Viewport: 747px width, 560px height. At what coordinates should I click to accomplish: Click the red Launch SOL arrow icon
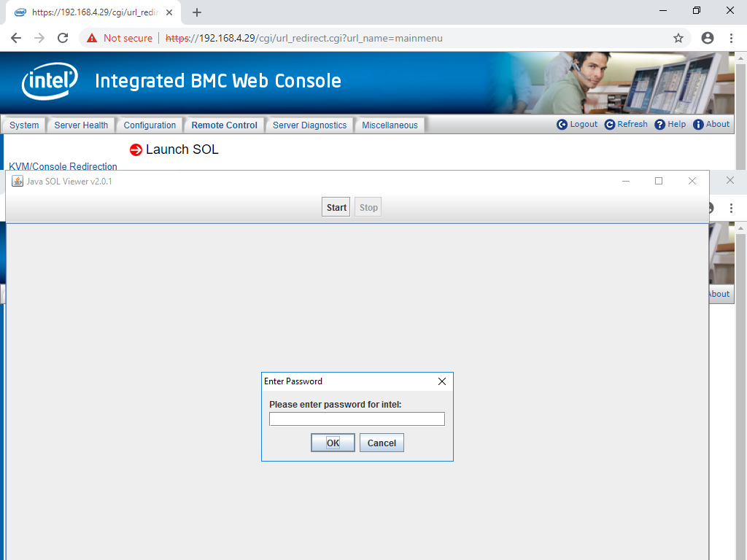coord(136,150)
